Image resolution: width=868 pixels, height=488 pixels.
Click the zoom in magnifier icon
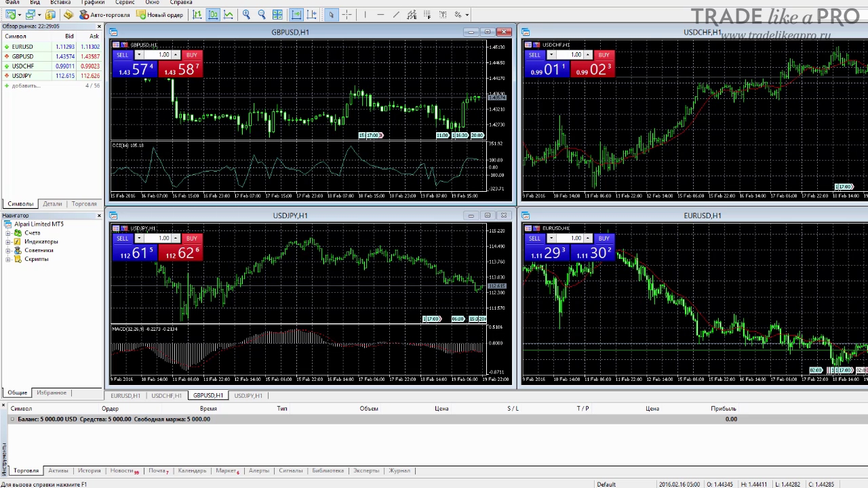point(246,14)
